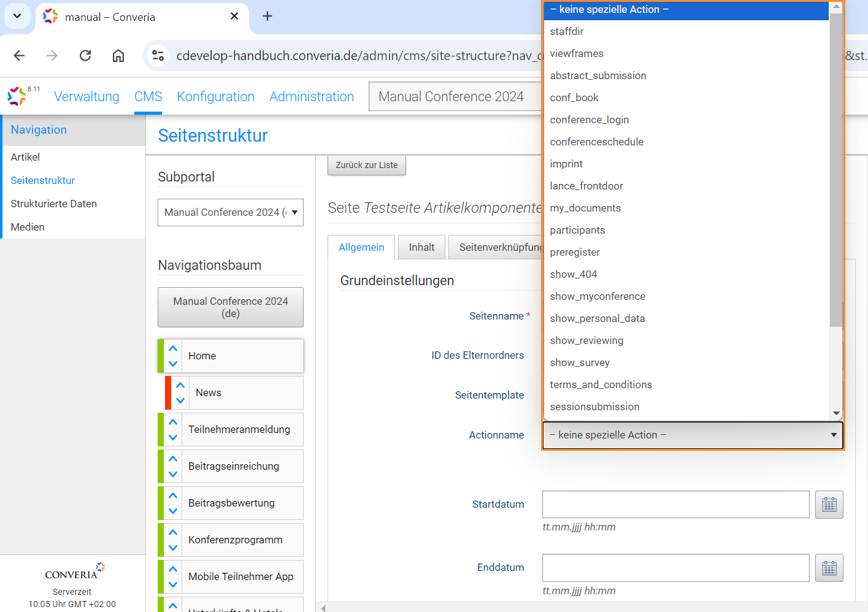Click the "Zurück zur Liste" button
Image resolution: width=868 pixels, height=612 pixels.
click(366, 164)
